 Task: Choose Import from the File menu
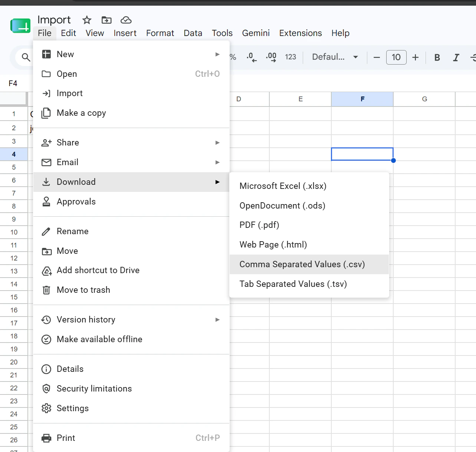click(x=131, y=93)
